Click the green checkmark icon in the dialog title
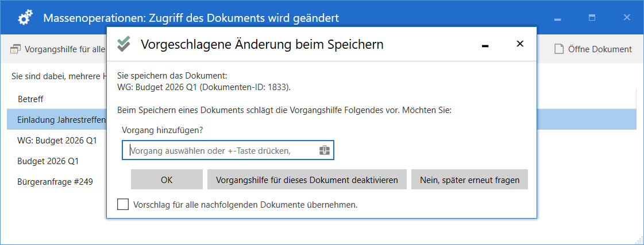The height and width of the screenshot is (245, 644). (x=124, y=44)
